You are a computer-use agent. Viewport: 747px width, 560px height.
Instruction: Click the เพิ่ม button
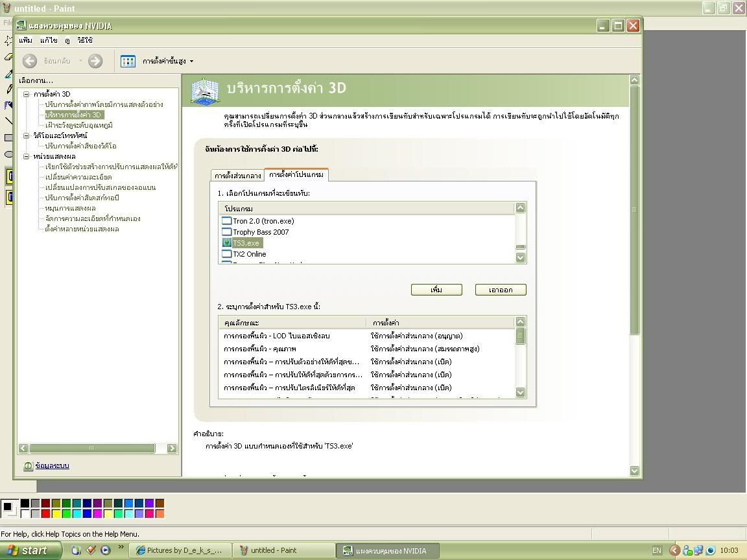(436, 290)
